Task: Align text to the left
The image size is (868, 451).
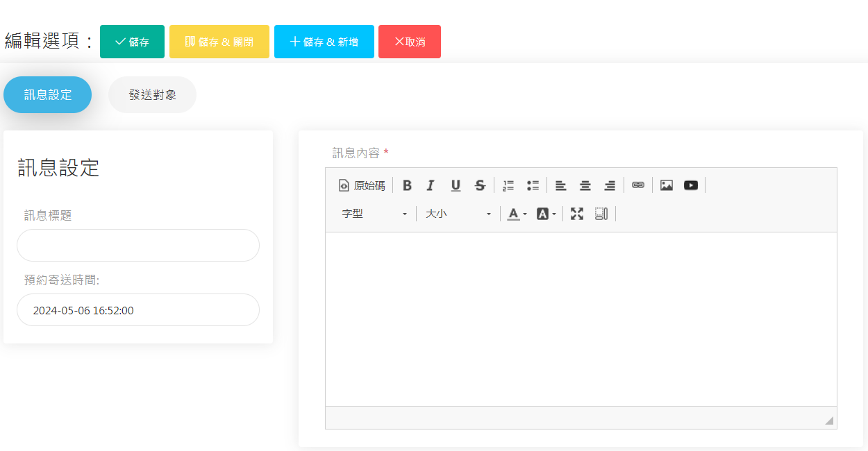Action: click(x=560, y=185)
